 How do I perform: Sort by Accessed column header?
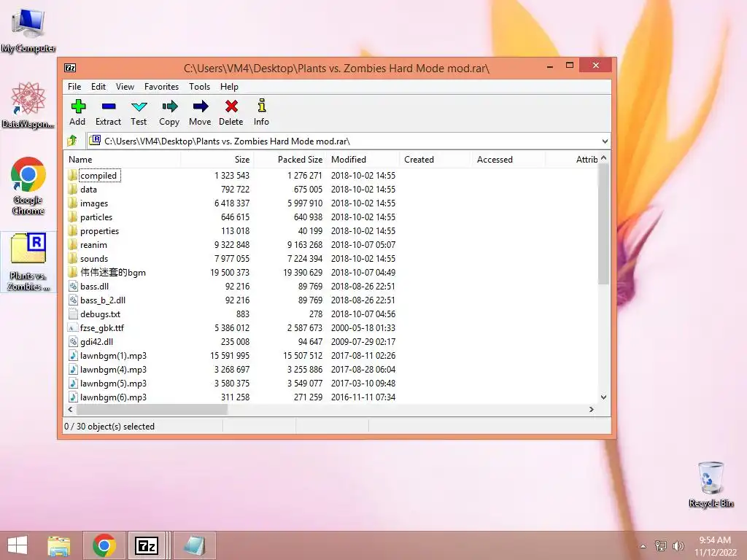508,160
